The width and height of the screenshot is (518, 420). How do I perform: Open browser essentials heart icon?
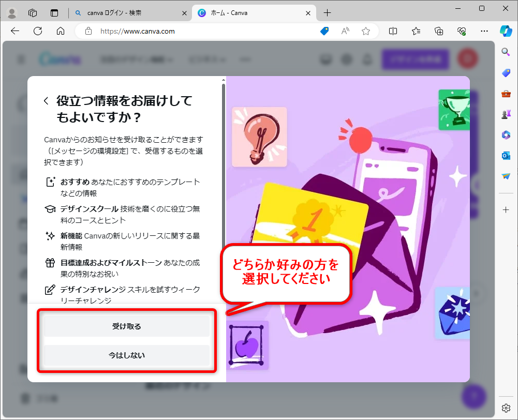462,31
